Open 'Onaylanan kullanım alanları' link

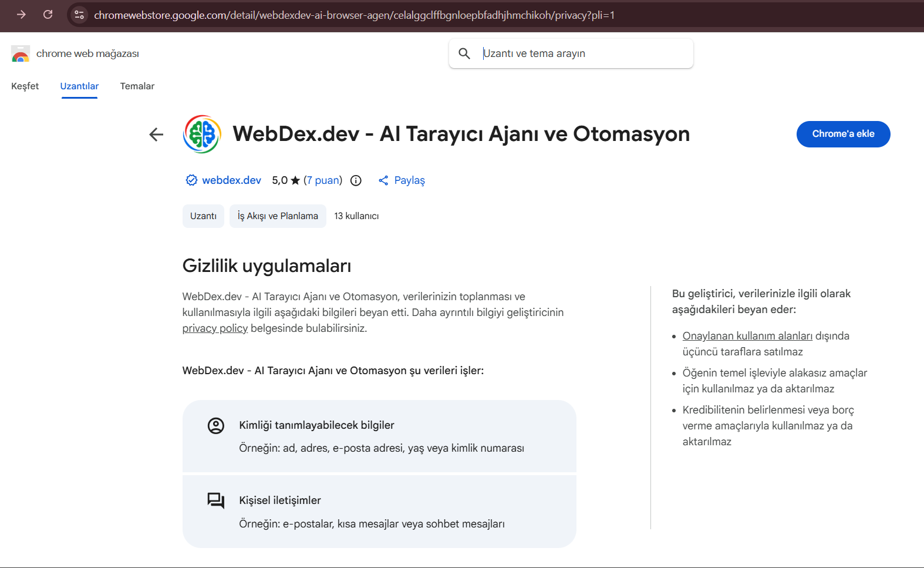[x=747, y=336]
